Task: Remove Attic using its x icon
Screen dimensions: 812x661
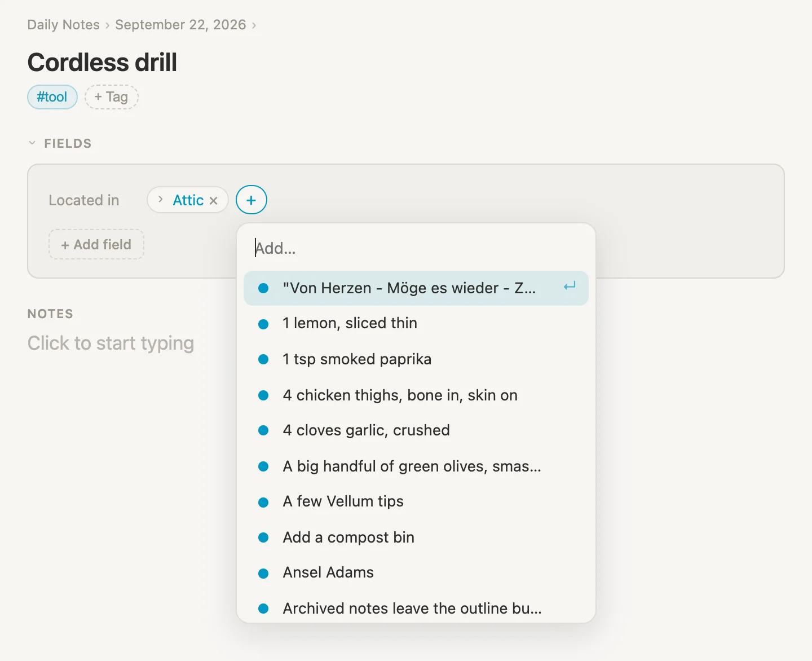Action: (x=213, y=200)
